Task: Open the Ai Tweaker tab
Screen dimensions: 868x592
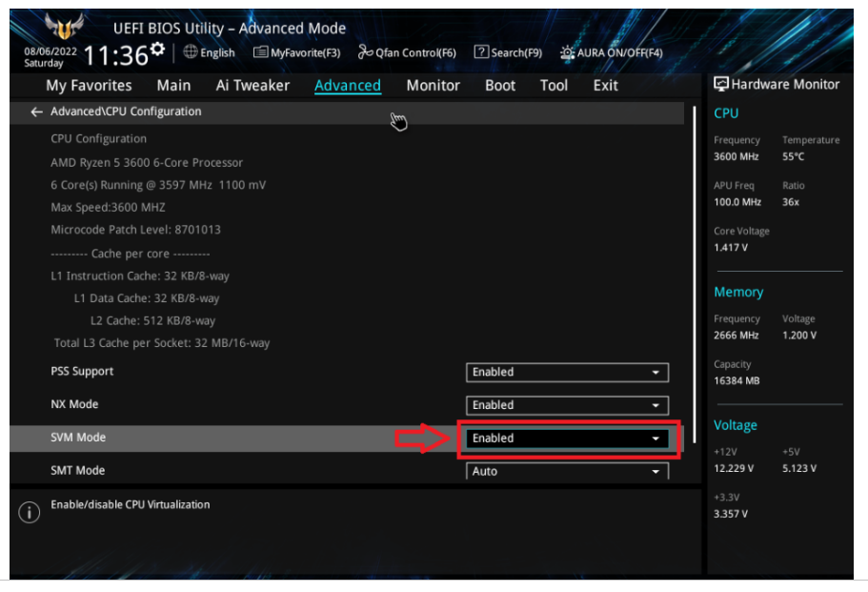Action: click(252, 85)
